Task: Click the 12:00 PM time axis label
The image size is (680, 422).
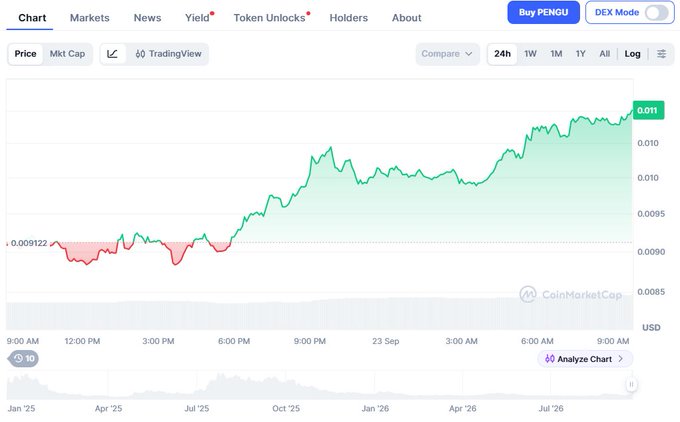Action: click(x=82, y=341)
